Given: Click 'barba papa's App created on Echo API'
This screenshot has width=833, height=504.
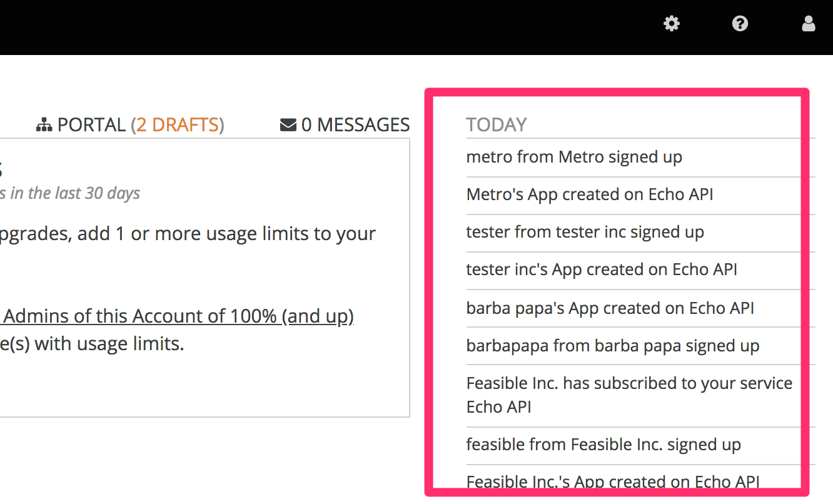Looking at the screenshot, I should (610, 308).
